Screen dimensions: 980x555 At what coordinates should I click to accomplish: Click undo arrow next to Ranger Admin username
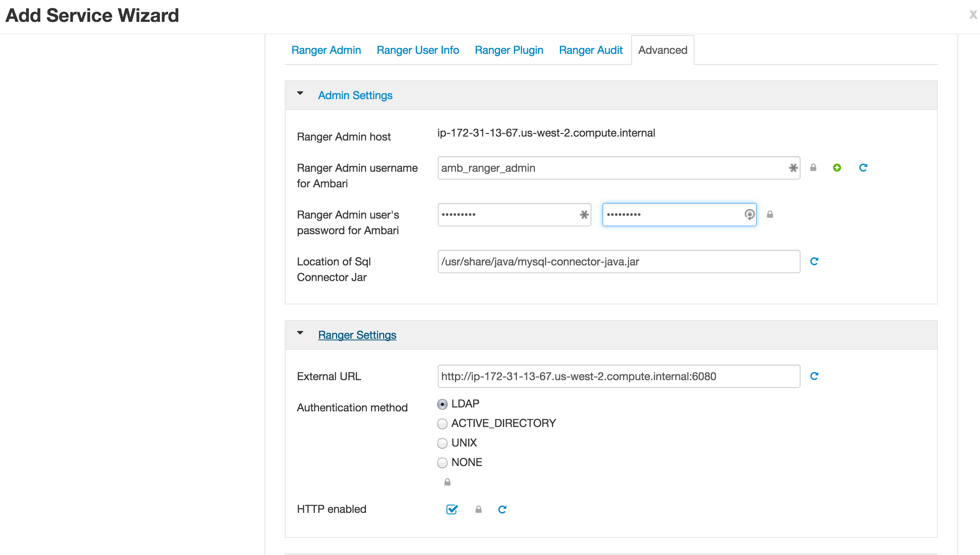click(863, 168)
